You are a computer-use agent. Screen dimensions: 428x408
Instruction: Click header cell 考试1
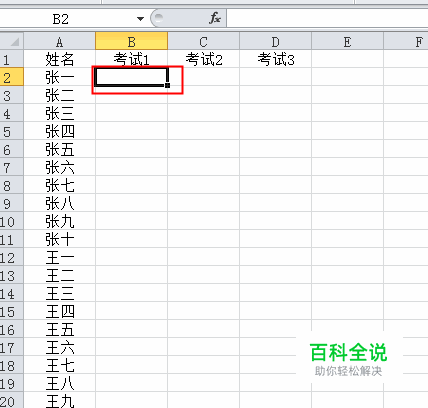[131, 59]
